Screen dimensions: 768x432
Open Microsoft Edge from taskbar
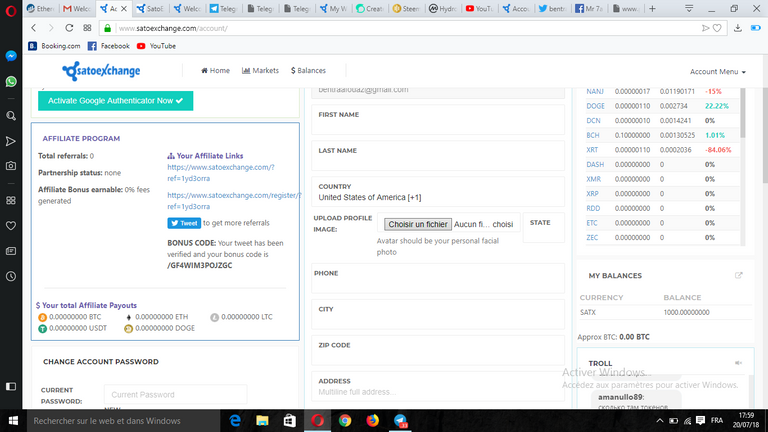point(235,421)
